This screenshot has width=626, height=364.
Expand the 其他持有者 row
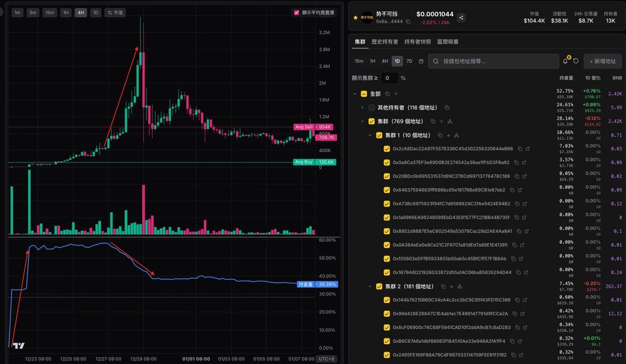pos(362,107)
